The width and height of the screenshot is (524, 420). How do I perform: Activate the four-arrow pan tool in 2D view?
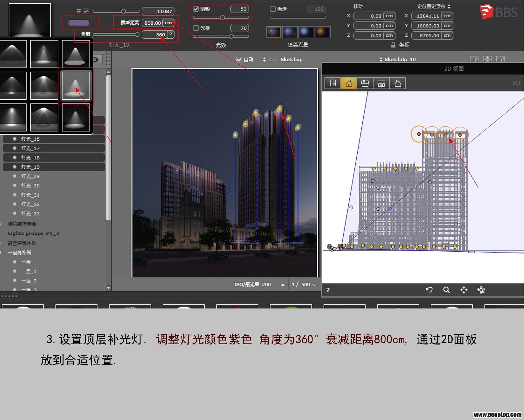(x=464, y=290)
